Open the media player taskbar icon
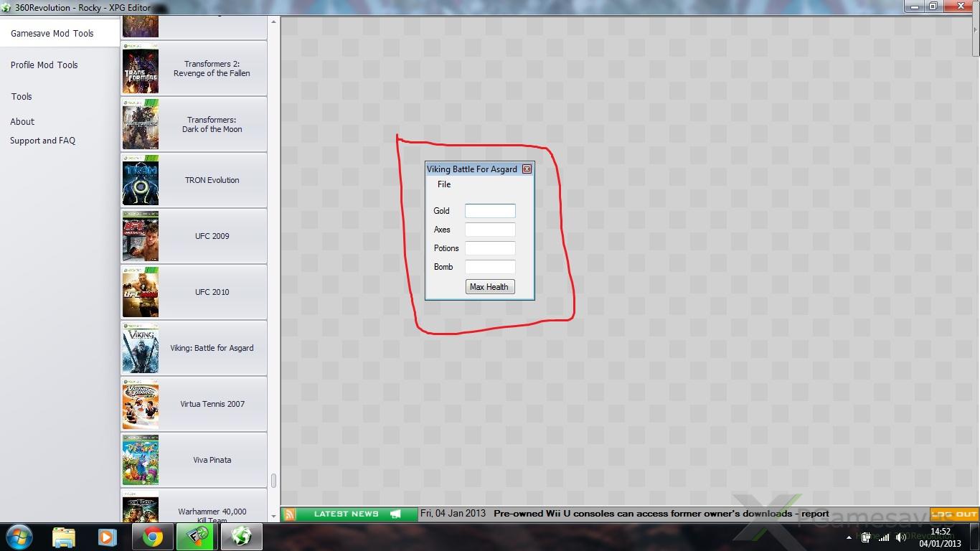Image resolution: width=980 pixels, height=551 pixels. [107, 537]
